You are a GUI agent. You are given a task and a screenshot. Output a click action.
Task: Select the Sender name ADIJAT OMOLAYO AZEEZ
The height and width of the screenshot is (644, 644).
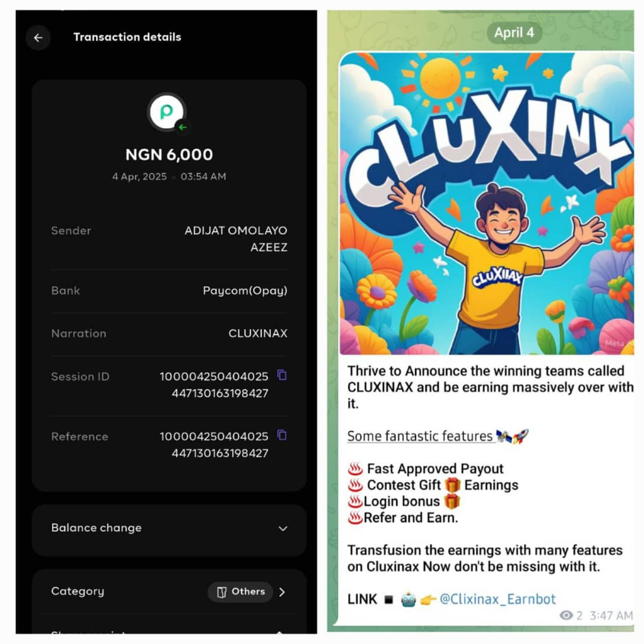[x=236, y=239]
